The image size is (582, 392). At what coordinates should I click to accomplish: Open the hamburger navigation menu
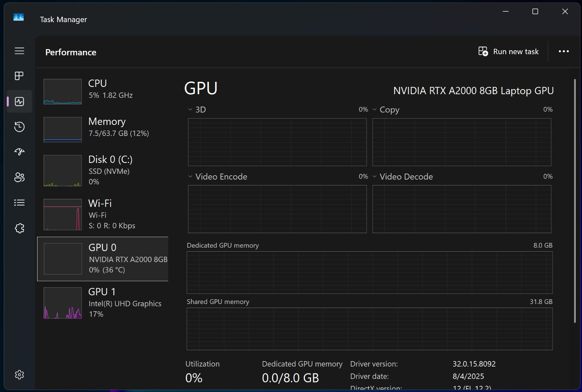tap(19, 51)
